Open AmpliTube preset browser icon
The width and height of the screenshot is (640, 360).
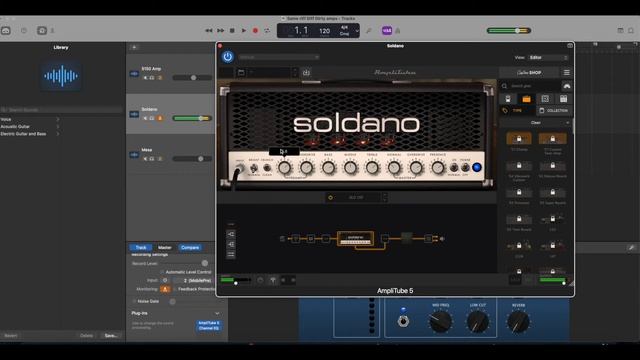coord(241,73)
